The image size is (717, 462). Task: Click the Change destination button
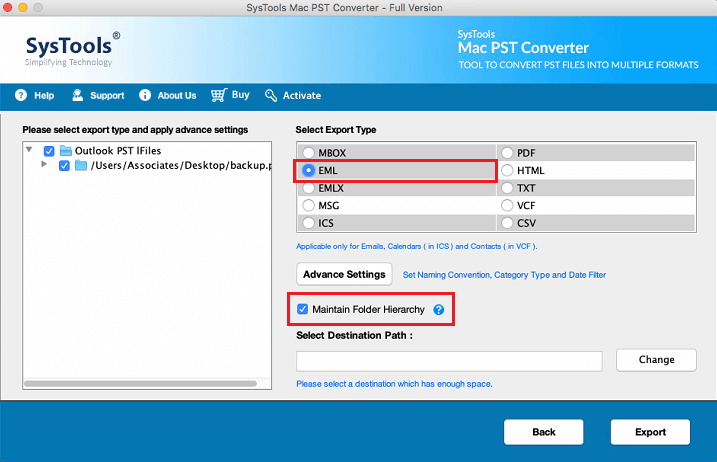656,360
